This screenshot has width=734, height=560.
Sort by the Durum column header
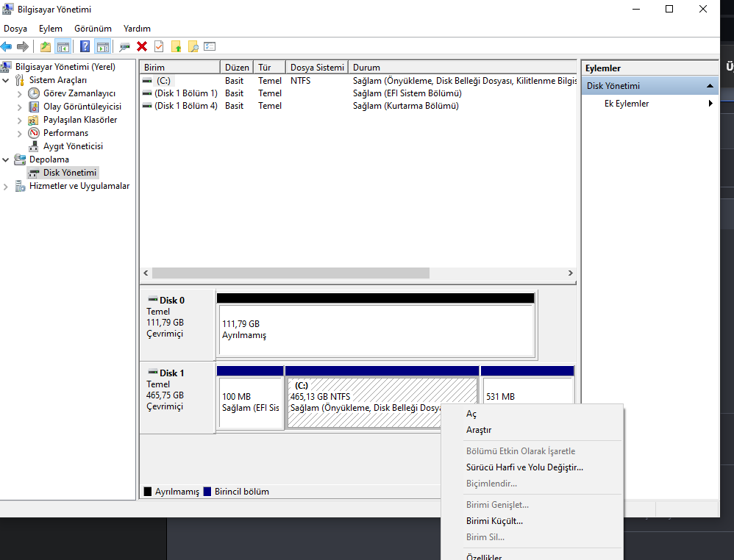(x=463, y=68)
